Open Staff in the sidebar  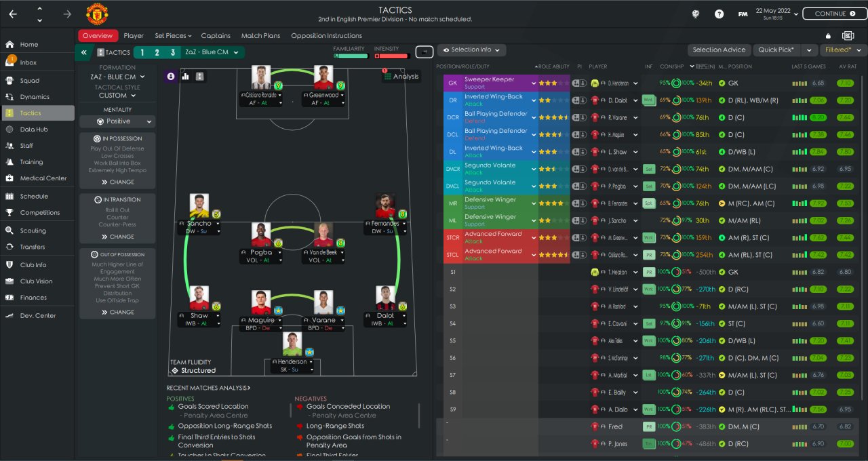[x=37, y=146]
